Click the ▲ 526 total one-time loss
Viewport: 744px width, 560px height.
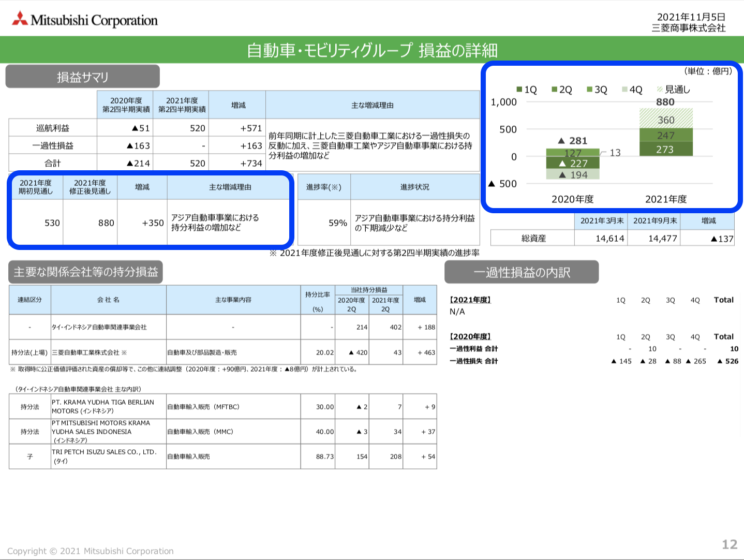pos(728,361)
